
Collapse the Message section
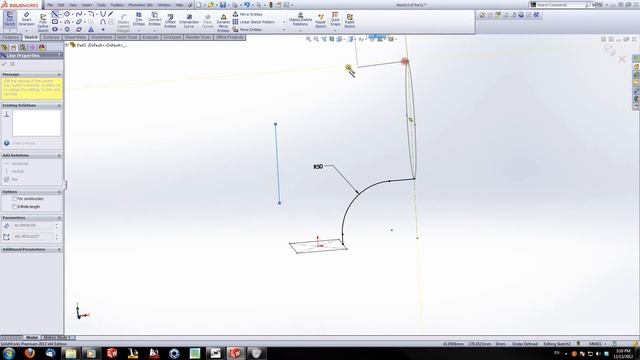point(59,75)
